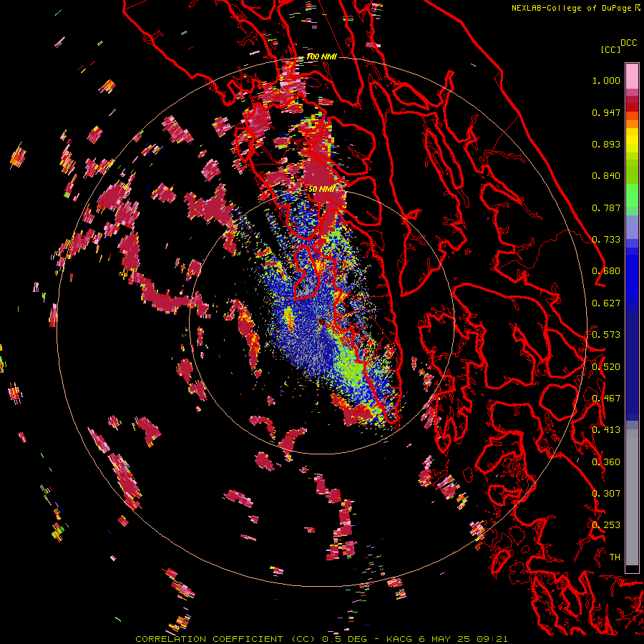Select the 0.520 scale value
Viewport: 644px width, 644px height.
606,367
